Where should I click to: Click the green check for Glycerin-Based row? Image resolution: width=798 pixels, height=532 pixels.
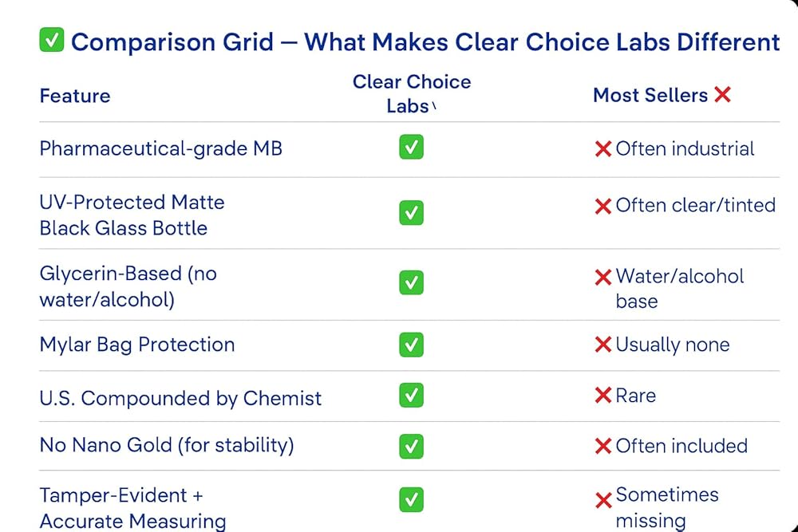[x=411, y=282]
